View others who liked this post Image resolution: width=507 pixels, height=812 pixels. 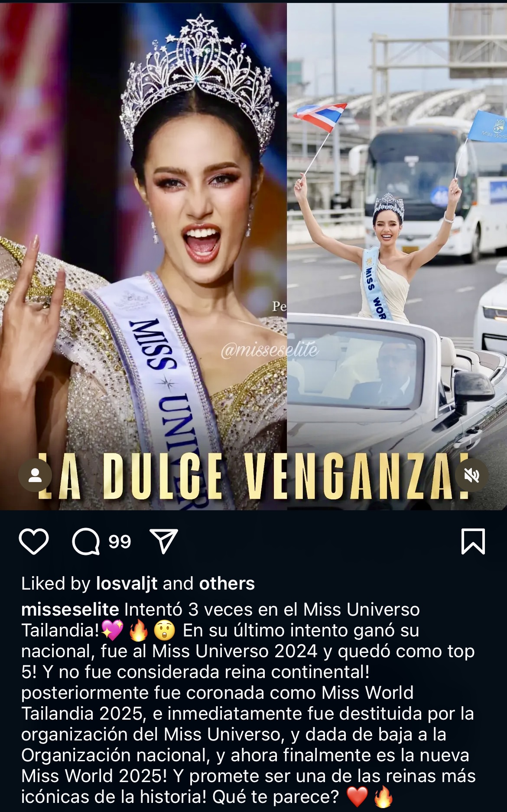point(227,584)
